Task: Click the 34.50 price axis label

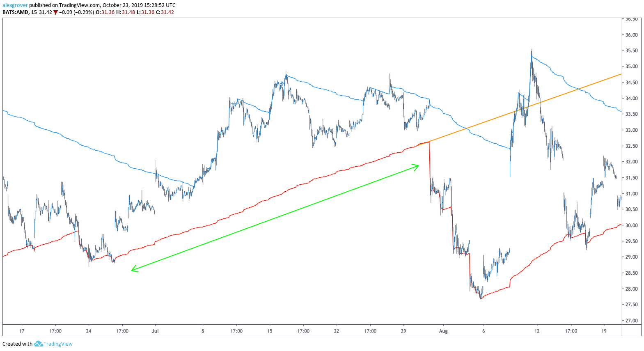Action: 632,83
